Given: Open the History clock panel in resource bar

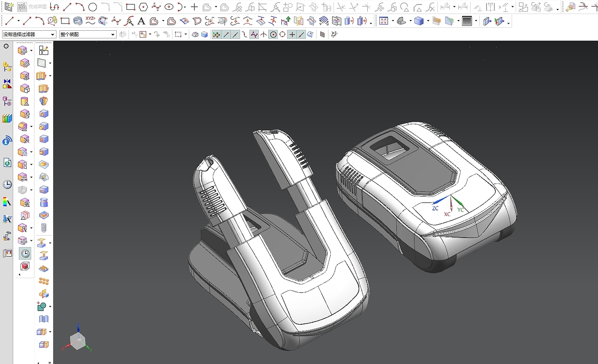Looking at the screenshot, I should coord(7,184).
